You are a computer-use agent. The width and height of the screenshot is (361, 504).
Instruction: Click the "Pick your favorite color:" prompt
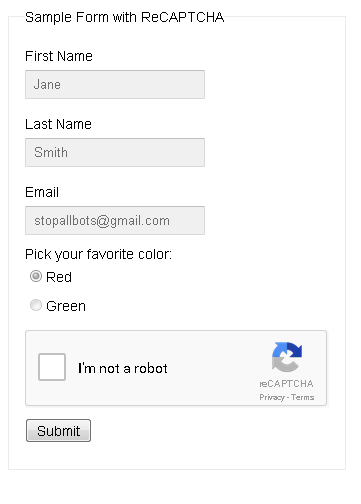pos(98,254)
